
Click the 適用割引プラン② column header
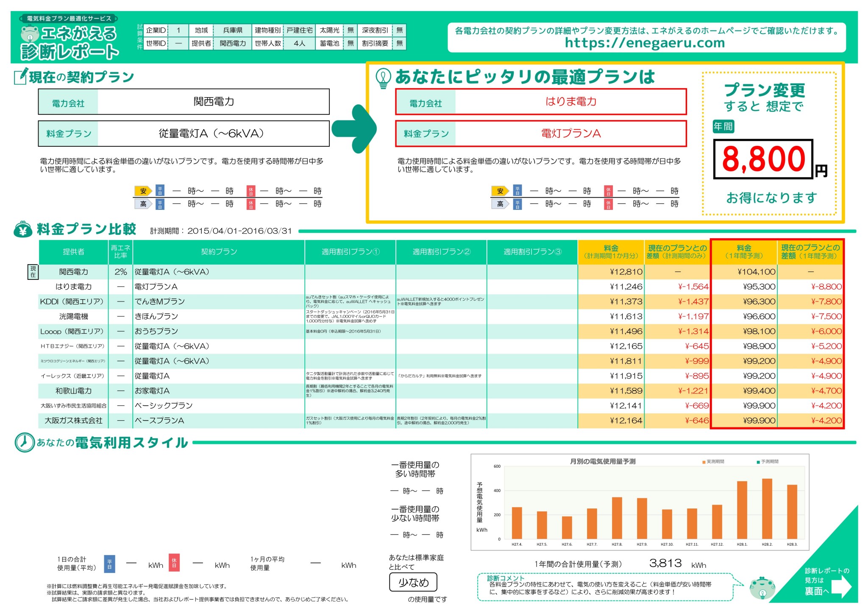click(x=441, y=252)
